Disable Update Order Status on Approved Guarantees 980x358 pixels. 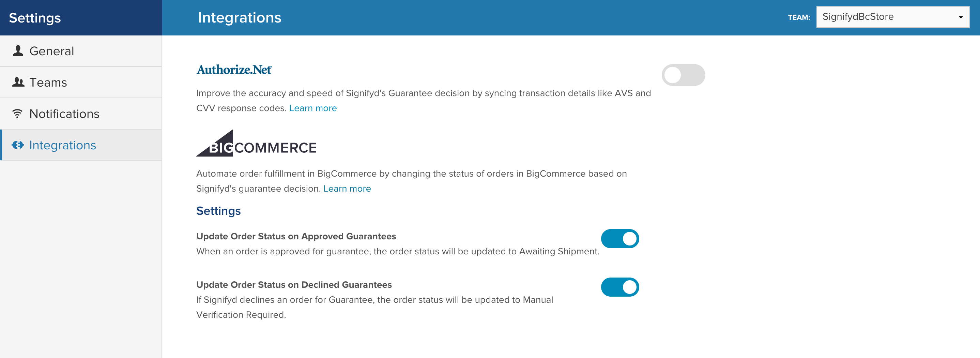(619, 239)
